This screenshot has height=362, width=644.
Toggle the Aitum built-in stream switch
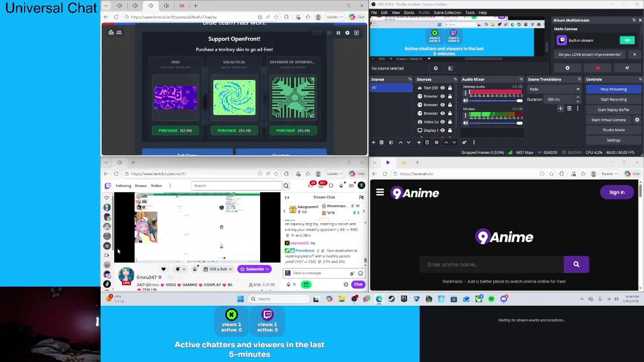(x=627, y=40)
